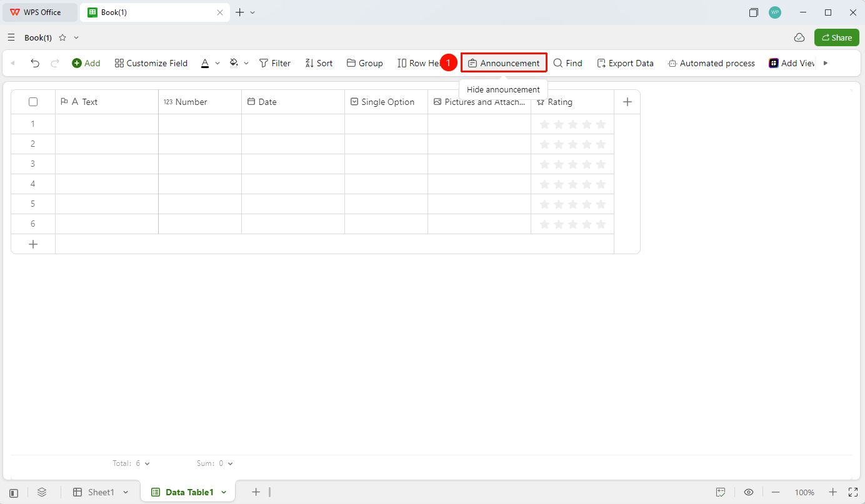The height and width of the screenshot is (504, 865).
Task: Add a new sheet with the plus button
Action: coord(256,492)
